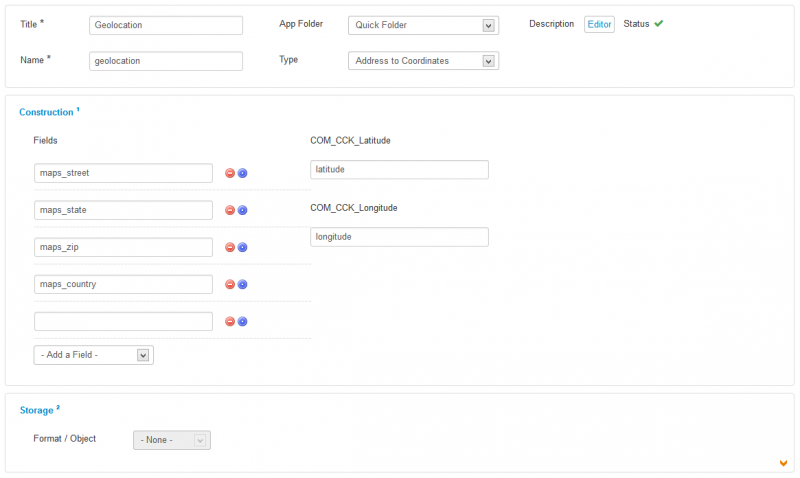
Task: Expand the orange arrow at Storage panel bottom
Action: coord(783,463)
